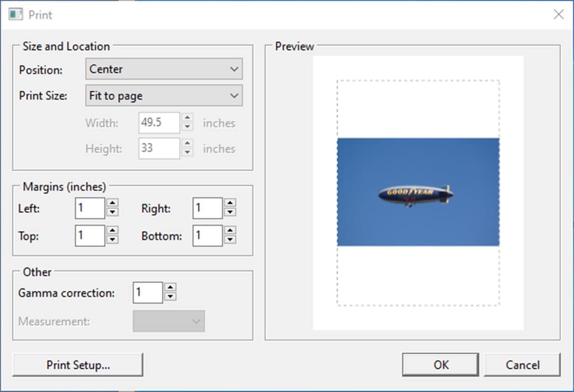The height and width of the screenshot is (392, 574).
Task: Decrease the Right margin value
Action: [230, 211]
